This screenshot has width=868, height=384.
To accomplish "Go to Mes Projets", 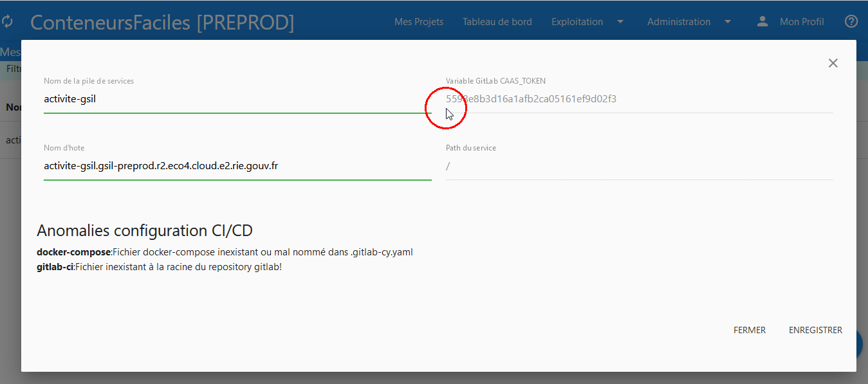I will click(419, 22).
